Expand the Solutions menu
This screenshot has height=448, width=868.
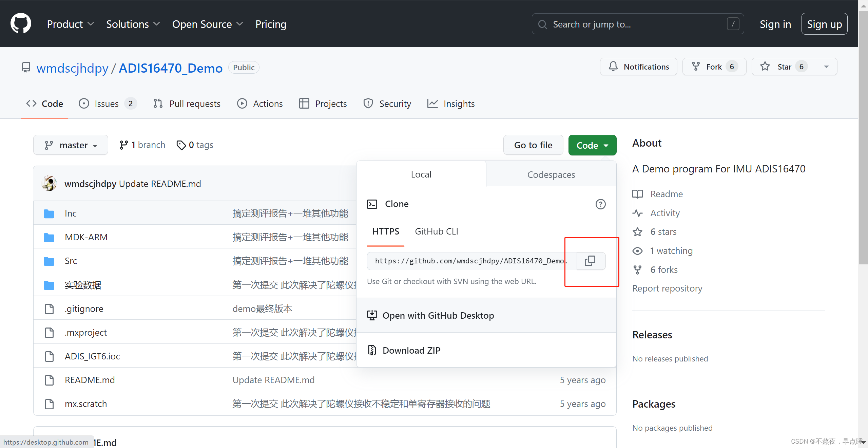(x=133, y=24)
